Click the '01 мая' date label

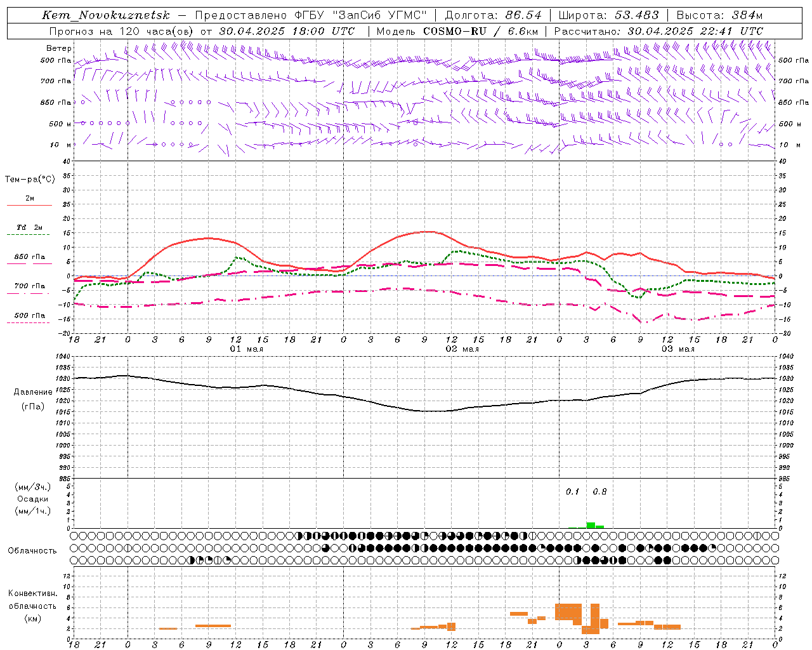click(x=246, y=349)
